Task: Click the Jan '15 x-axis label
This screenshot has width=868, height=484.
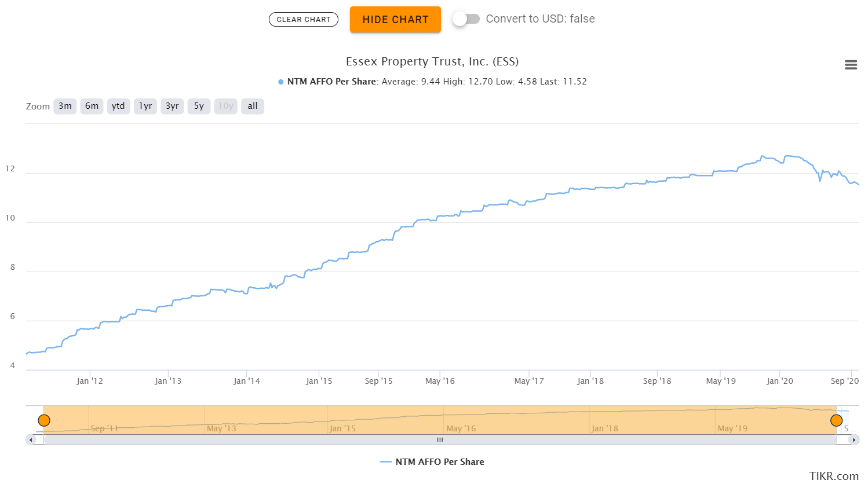Action: coord(319,381)
